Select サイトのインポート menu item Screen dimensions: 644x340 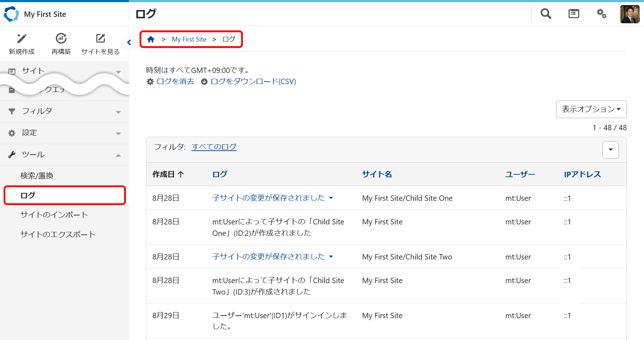[x=54, y=215]
